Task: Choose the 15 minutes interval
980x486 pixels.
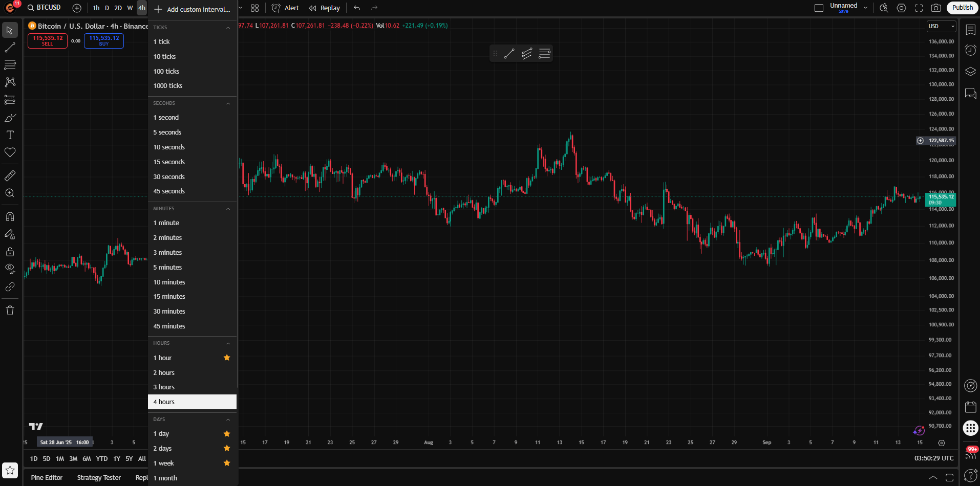Action: 193,297
